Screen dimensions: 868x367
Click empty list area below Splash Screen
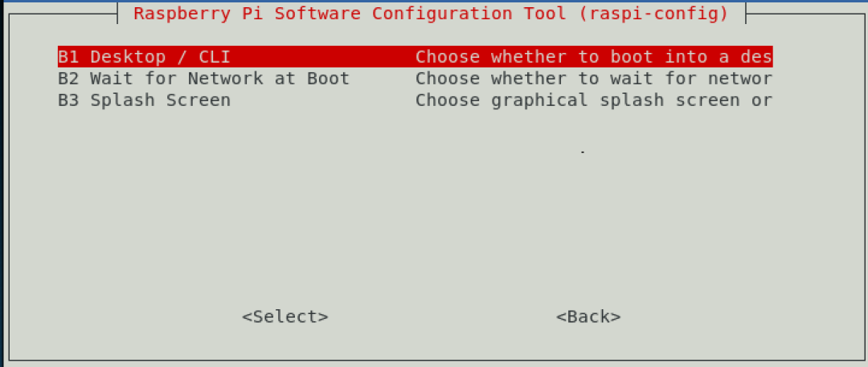(416, 205)
